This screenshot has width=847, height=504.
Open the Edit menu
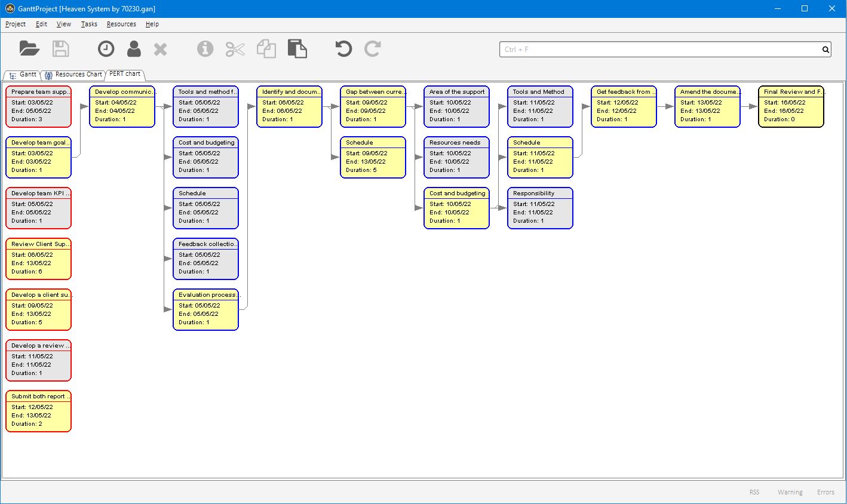[x=41, y=24]
